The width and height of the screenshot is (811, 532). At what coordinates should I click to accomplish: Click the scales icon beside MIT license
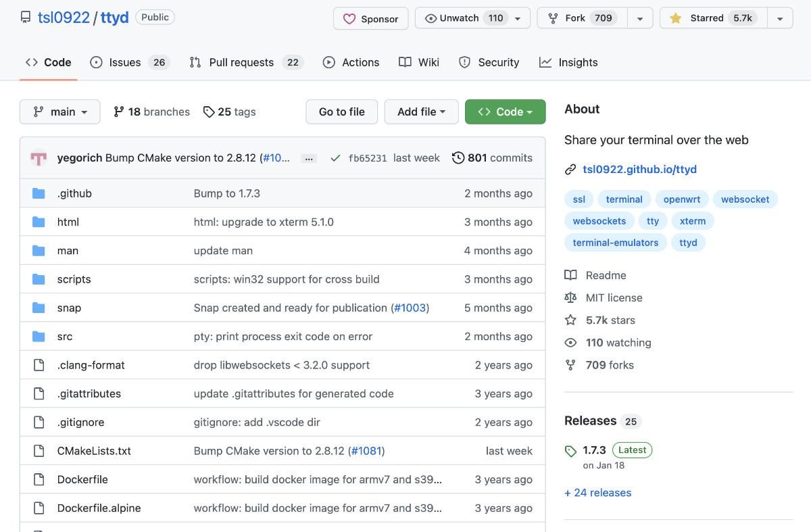coord(572,297)
